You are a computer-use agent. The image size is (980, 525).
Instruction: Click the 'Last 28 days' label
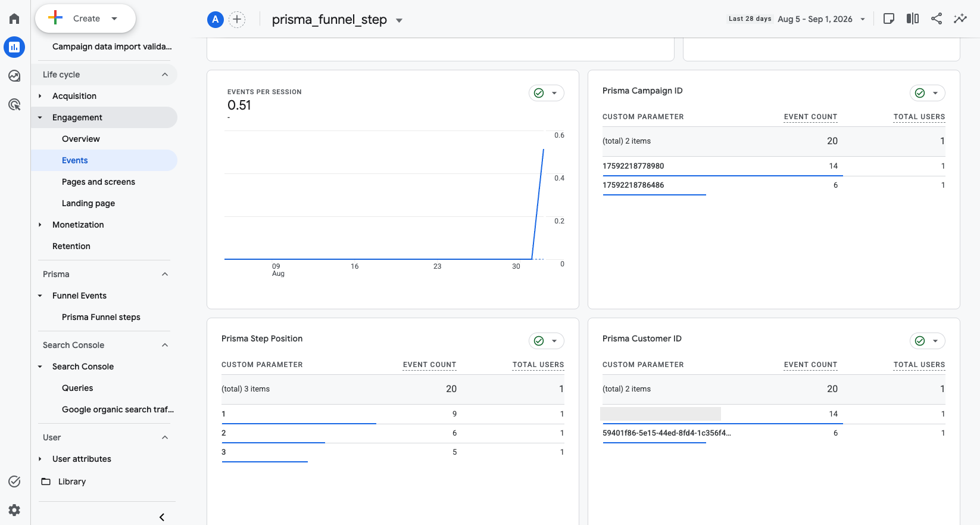(x=750, y=18)
